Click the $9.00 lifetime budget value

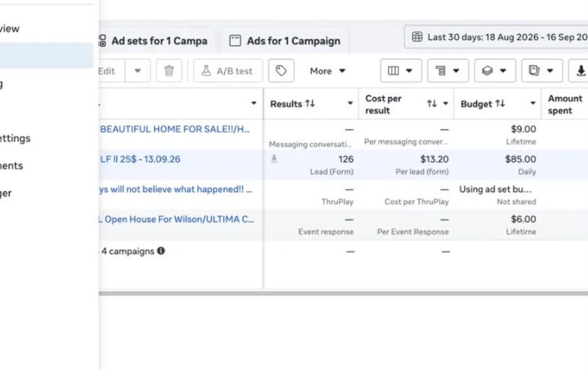(523, 129)
